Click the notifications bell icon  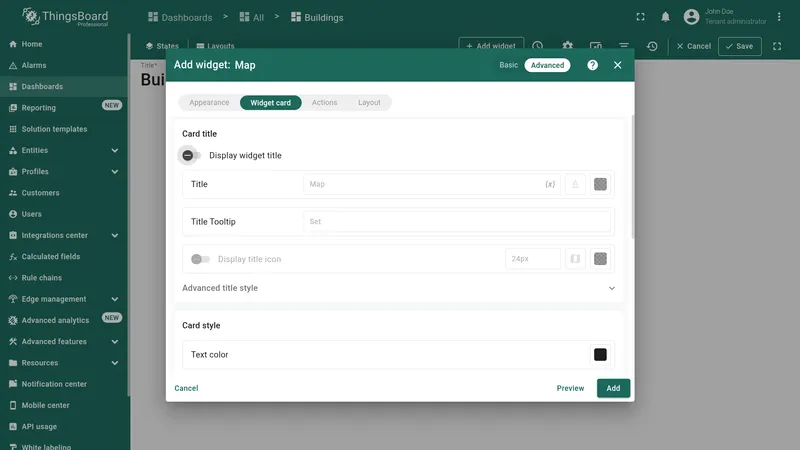click(x=665, y=17)
